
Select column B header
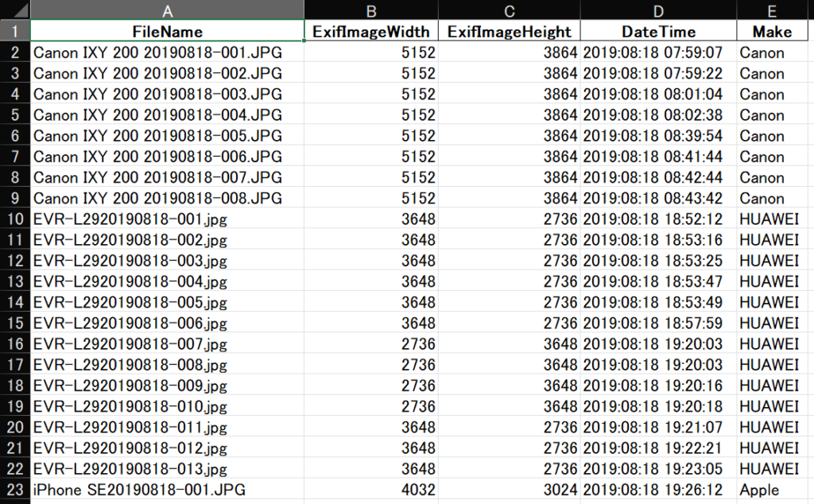(371, 10)
